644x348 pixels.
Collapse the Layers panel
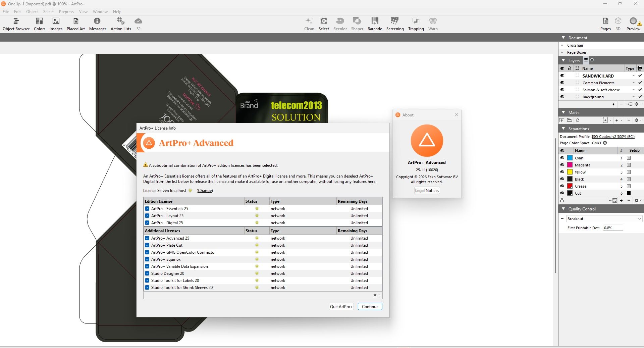pos(563,60)
